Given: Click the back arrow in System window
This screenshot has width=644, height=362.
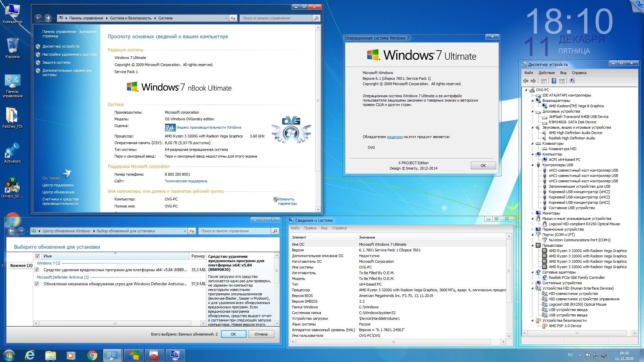Looking at the screenshot, I should pos(39,18).
